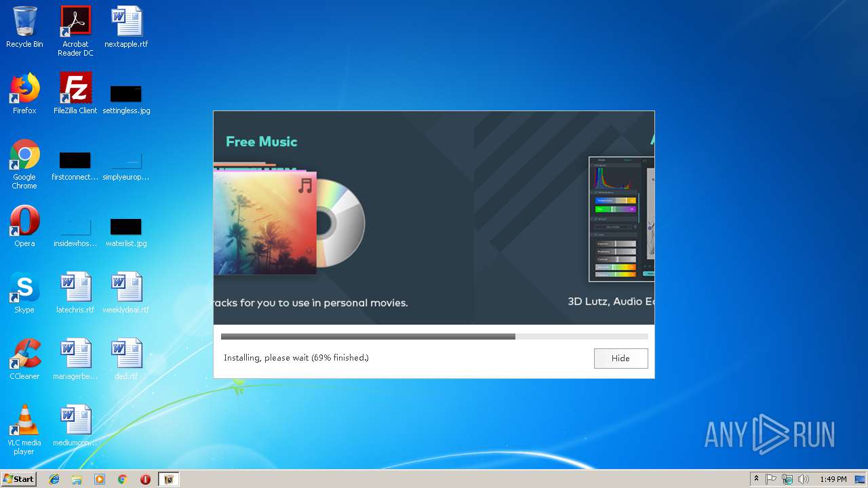The height and width of the screenshot is (488, 868).
Task: Open network tray icon
Action: [x=787, y=479]
